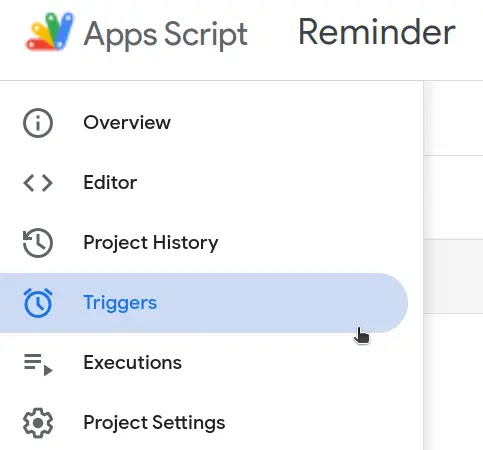This screenshot has height=450, width=483.
Task: Click the Apps Script header text
Action: (x=166, y=35)
